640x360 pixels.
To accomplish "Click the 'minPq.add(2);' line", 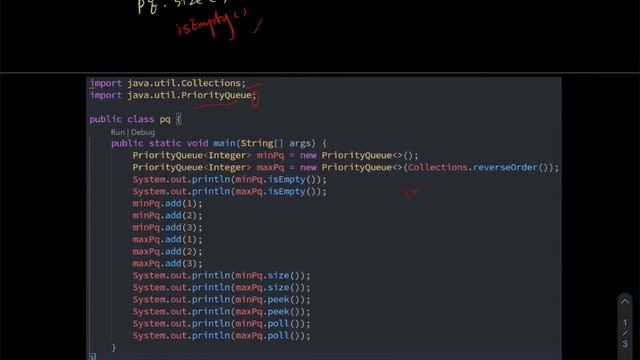I will 167,216.
